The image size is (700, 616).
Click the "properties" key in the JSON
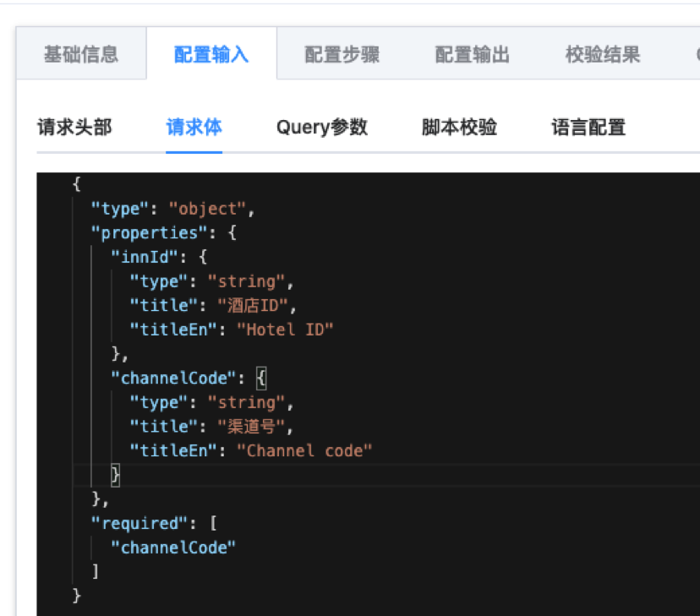point(148,232)
